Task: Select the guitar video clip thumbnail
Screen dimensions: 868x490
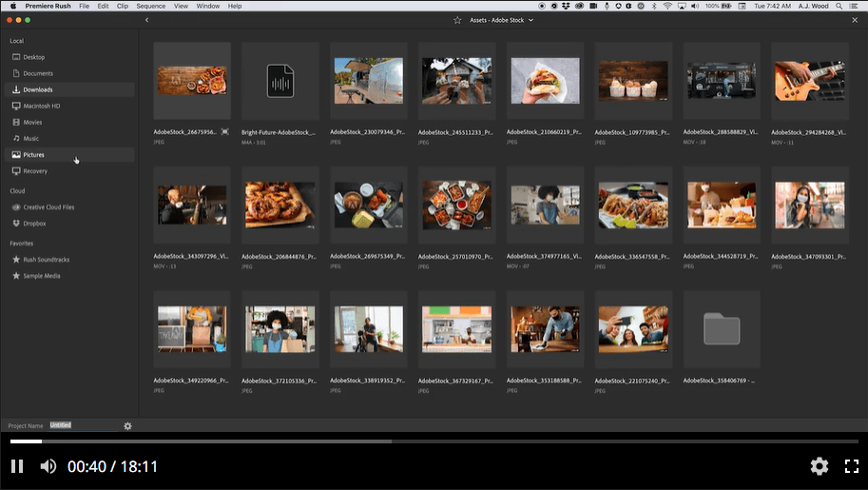Action: (x=809, y=80)
